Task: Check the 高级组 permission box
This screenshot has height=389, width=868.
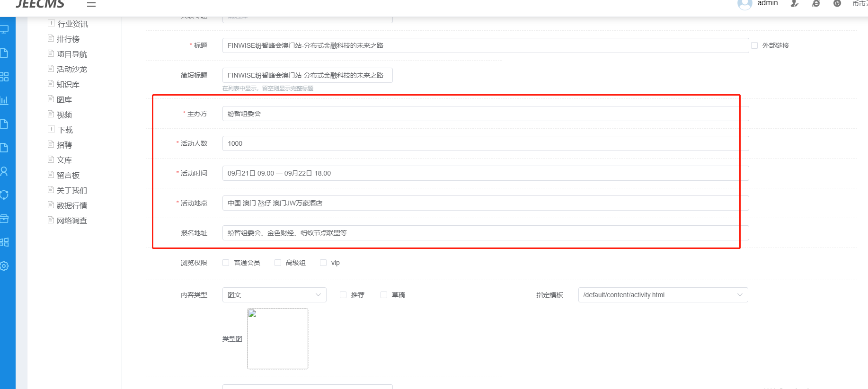Action: [x=278, y=263]
